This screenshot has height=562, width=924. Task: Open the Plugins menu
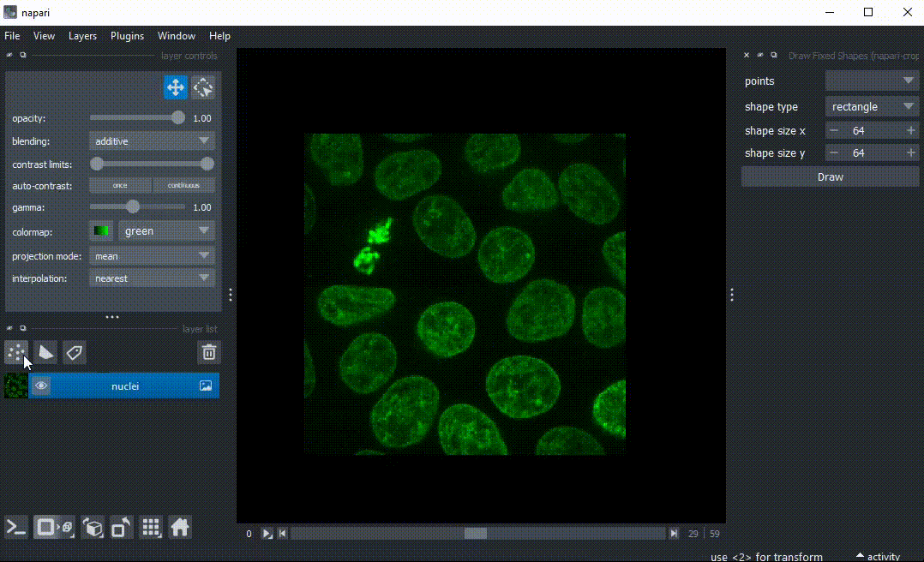(127, 36)
